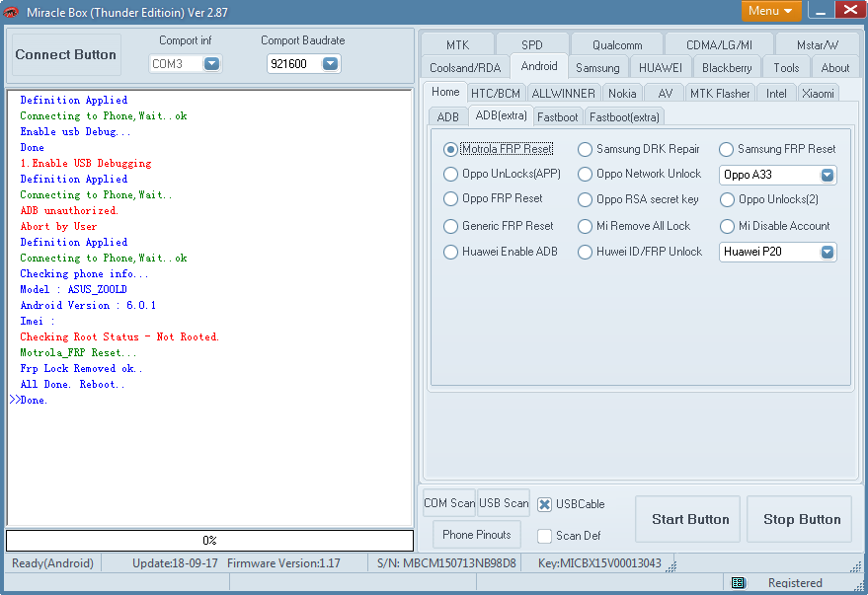Switch to the MTK tab
The width and height of the screenshot is (868, 595).
[x=457, y=44]
